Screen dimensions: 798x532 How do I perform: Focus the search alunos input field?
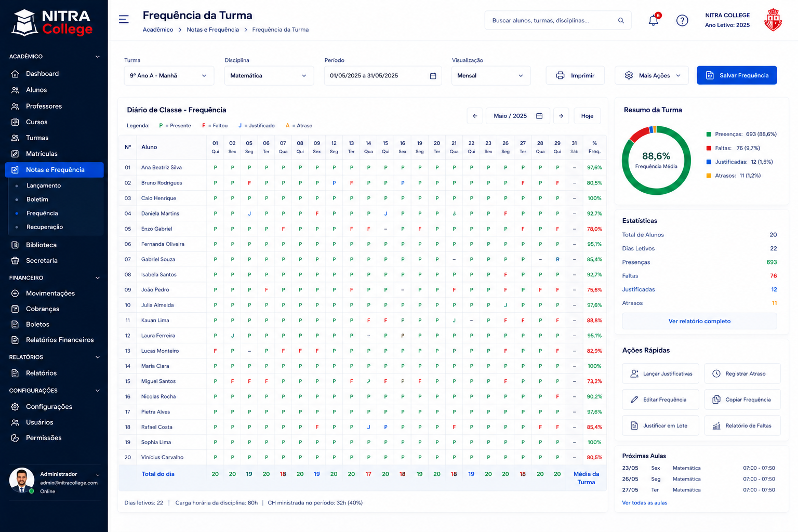(552, 20)
